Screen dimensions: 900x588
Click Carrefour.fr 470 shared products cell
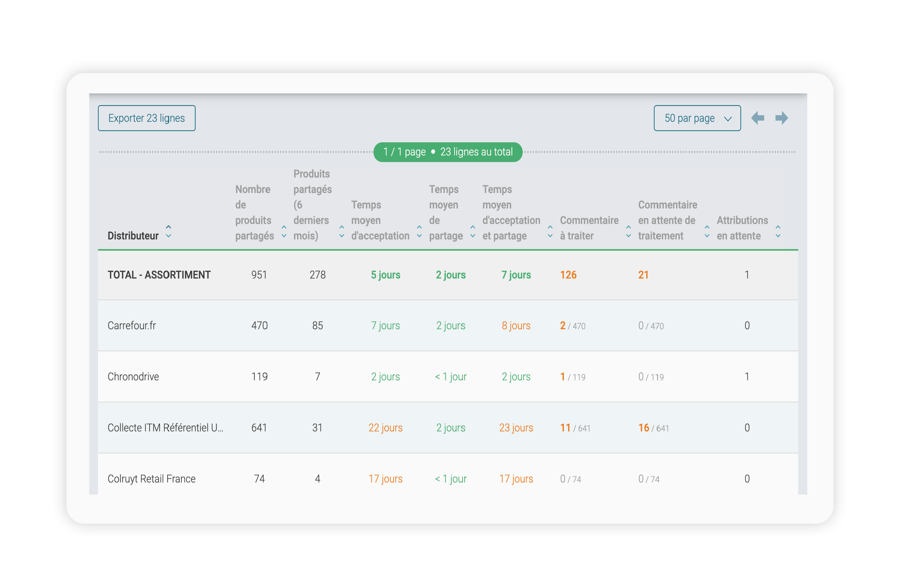(x=259, y=325)
